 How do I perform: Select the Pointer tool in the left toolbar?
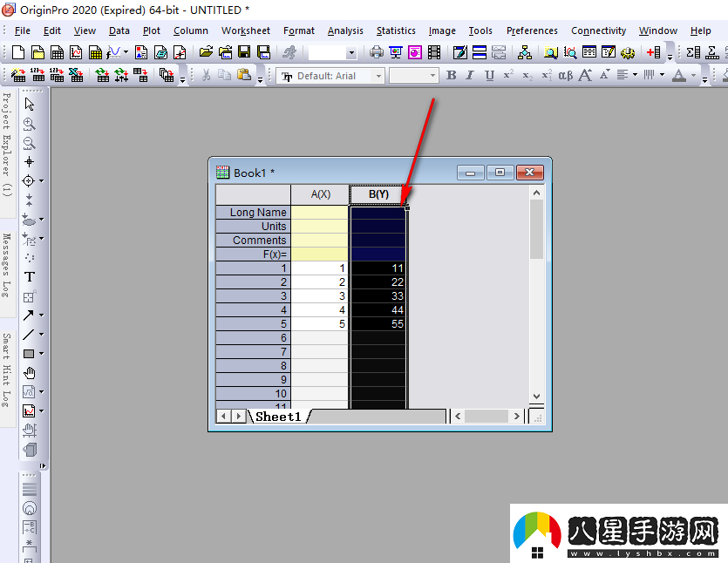(x=29, y=105)
